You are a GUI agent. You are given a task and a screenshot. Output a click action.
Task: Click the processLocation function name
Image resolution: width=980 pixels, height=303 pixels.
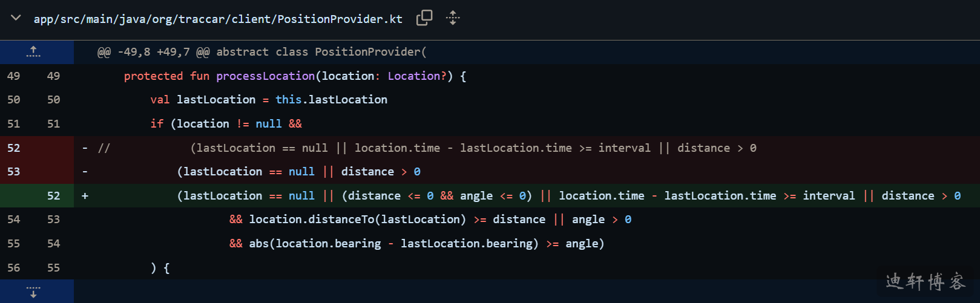(x=265, y=76)
